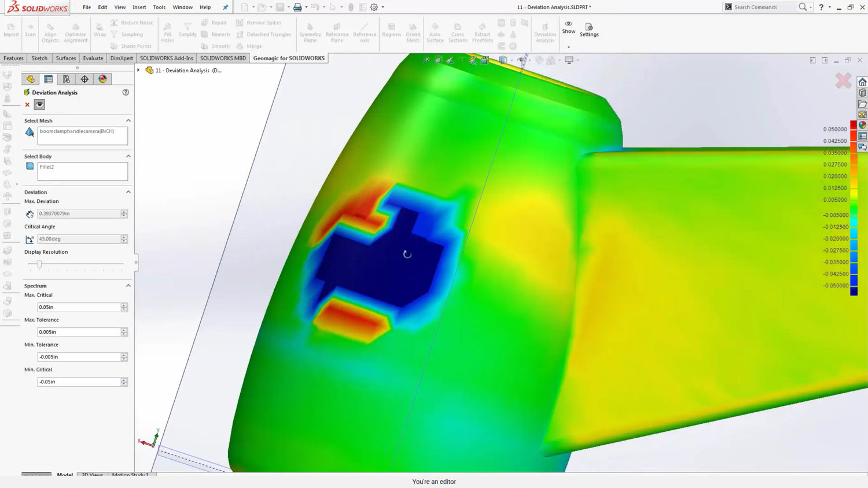Open the DisplayManager color sphere tab icon
868x488 pixels.
[x=102, y=79]
